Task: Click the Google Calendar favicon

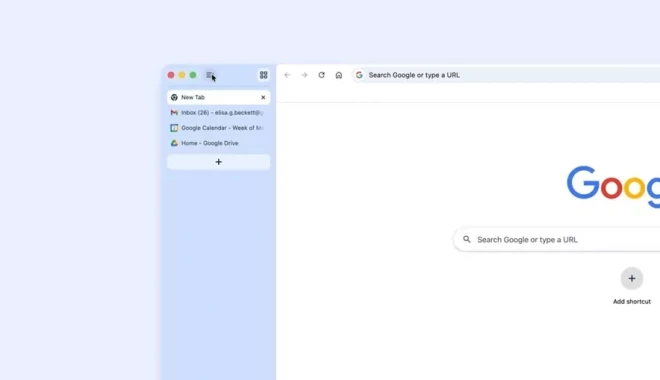Action: (174, 128)
